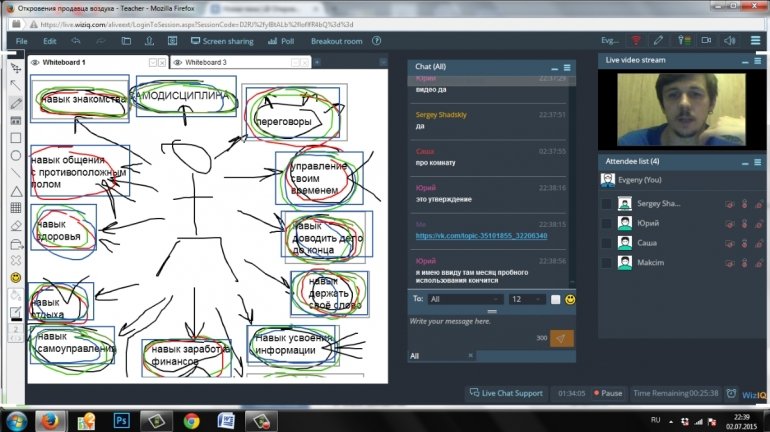Image resolution: width=770 pixels, height=432 pixels.
Task: Click the webcam video icon
Action: (705, 41)
